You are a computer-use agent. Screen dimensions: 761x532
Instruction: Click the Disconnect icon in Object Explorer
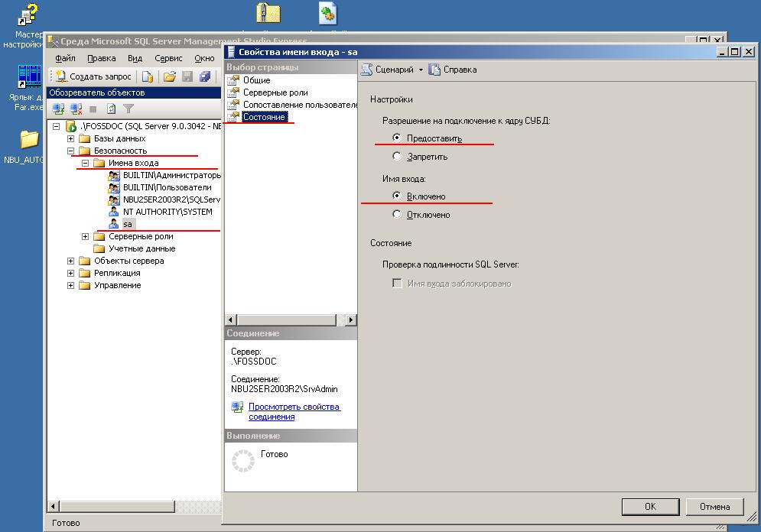(76, 109)
